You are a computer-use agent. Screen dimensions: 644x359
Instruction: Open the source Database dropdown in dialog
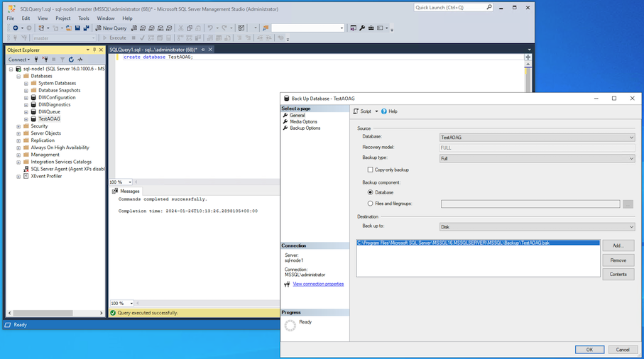[631, 138]
